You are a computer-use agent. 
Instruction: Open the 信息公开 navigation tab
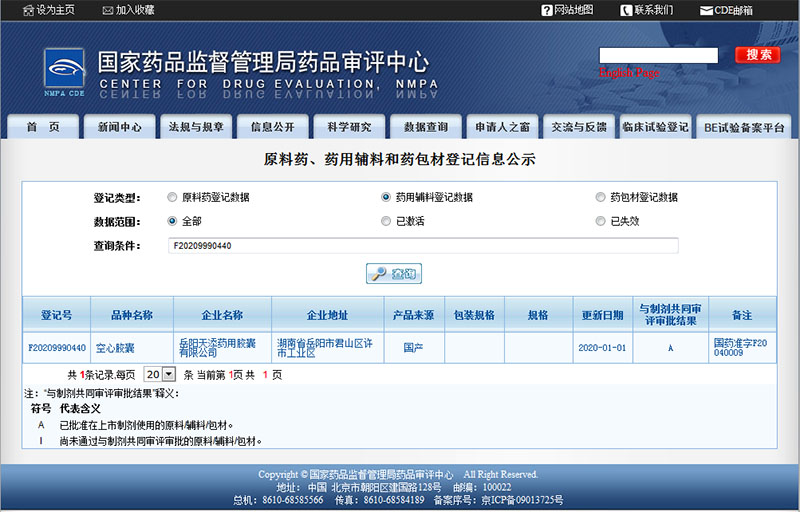tap(273, 127)
